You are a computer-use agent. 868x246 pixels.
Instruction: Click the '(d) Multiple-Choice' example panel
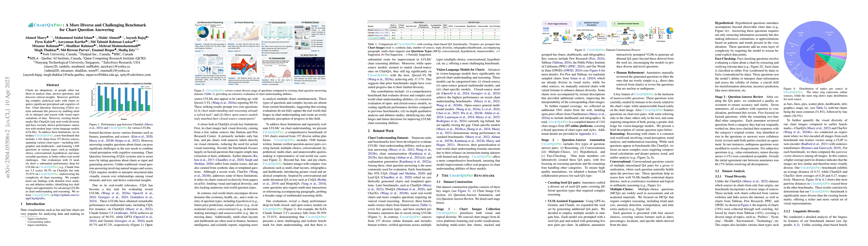click(x=310, y=37)
